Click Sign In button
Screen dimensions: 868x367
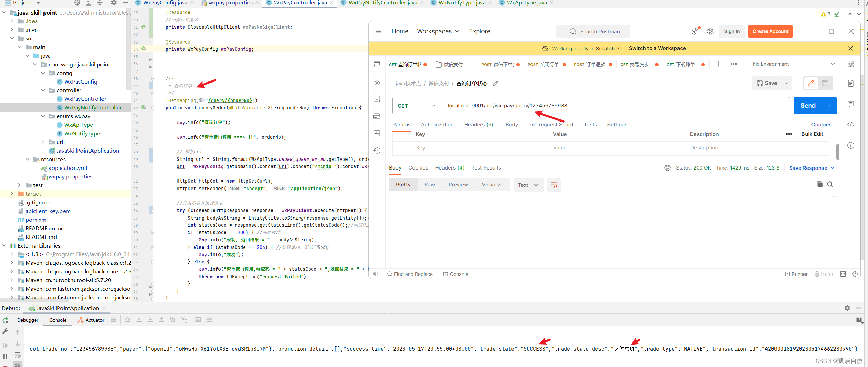click(732, 31)
